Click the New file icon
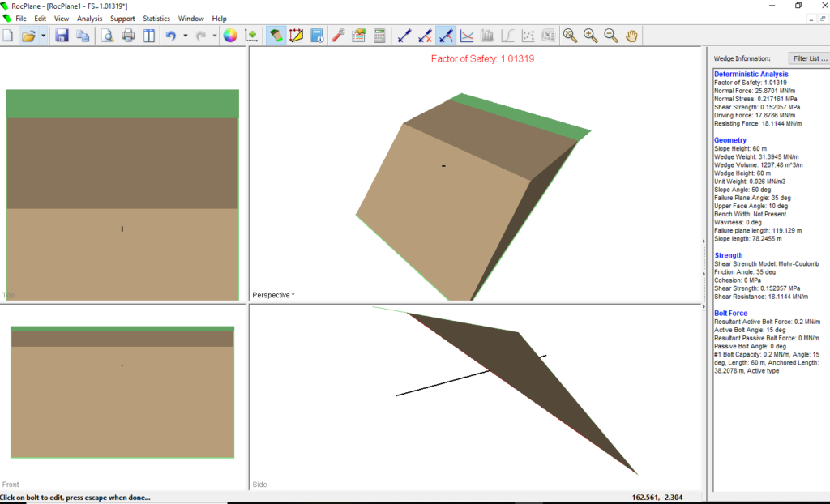This screenshot has width=830, height=504. (8, 36)
